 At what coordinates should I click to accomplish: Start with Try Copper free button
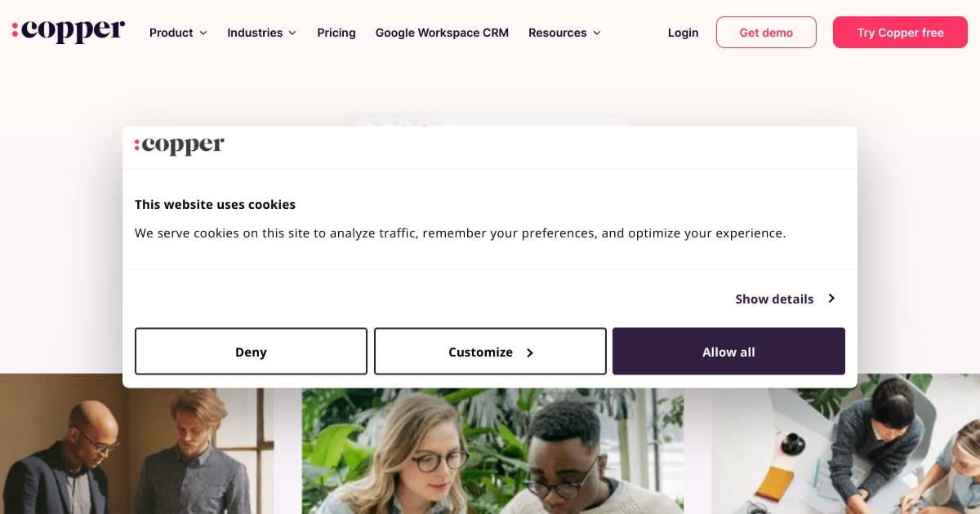tap(900, 33)
